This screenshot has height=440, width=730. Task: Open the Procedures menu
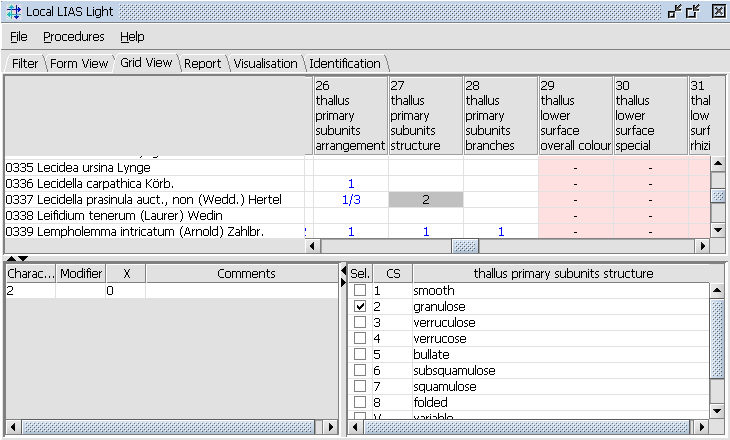coord(74,37)
